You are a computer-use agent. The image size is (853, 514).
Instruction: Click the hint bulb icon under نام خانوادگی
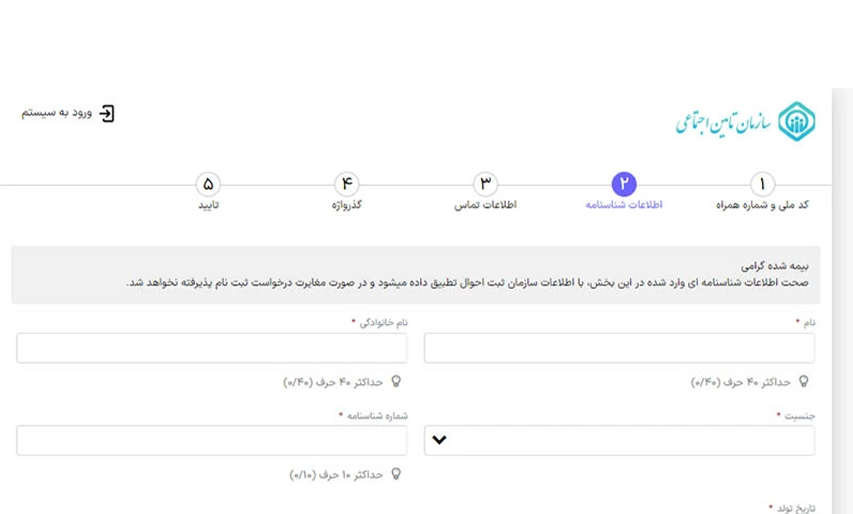396,381
